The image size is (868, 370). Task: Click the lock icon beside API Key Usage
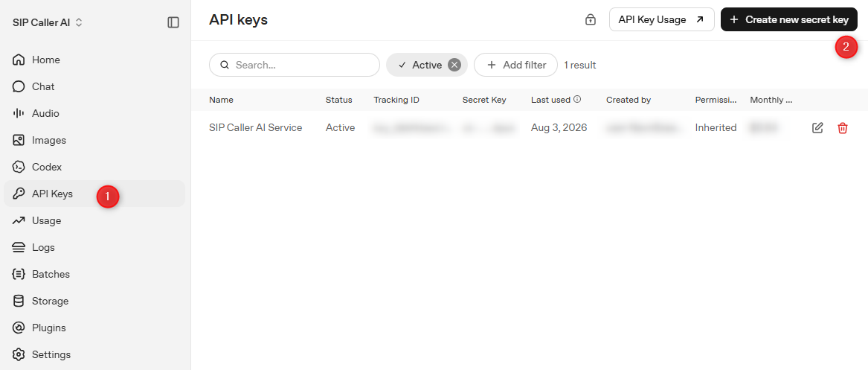591,20
